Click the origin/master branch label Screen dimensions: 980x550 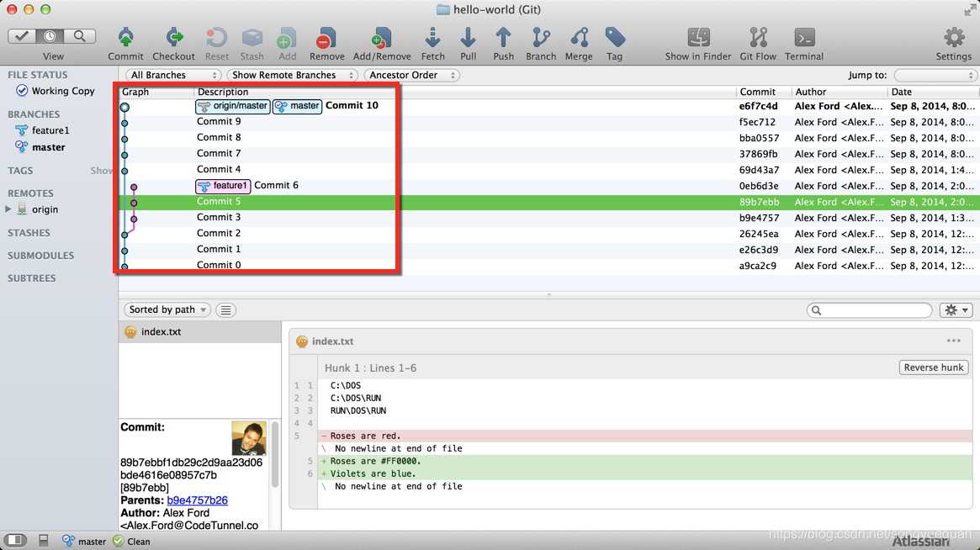coord(232,106)
